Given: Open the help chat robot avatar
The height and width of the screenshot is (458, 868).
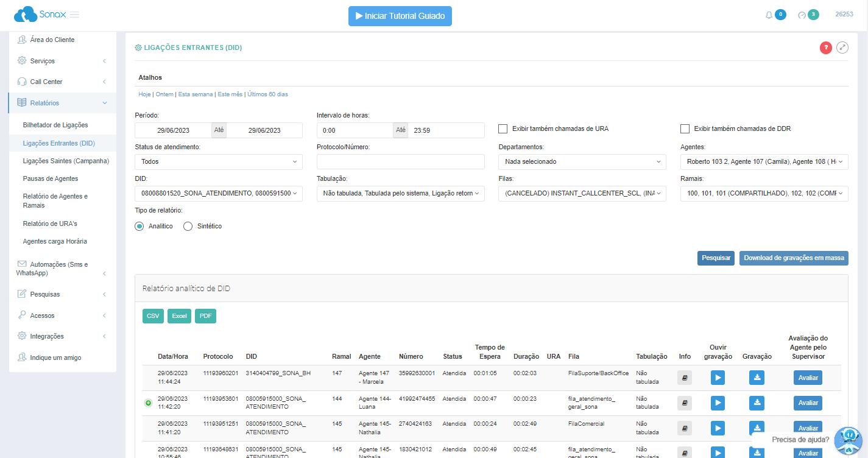Looking at the screenshot, I should 848,441.
